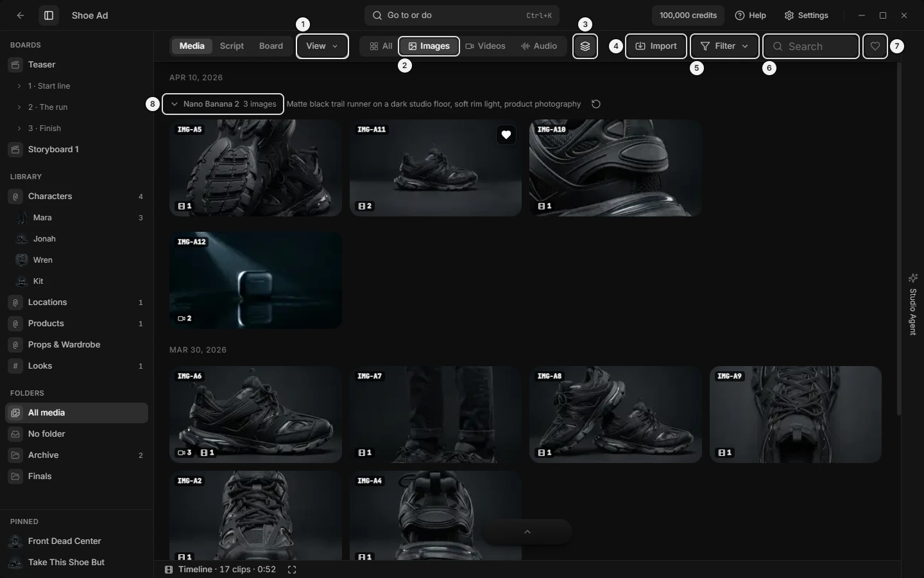Select the All media folder
The width and height of the screenshot is (924, 578).
pos(76,413)
